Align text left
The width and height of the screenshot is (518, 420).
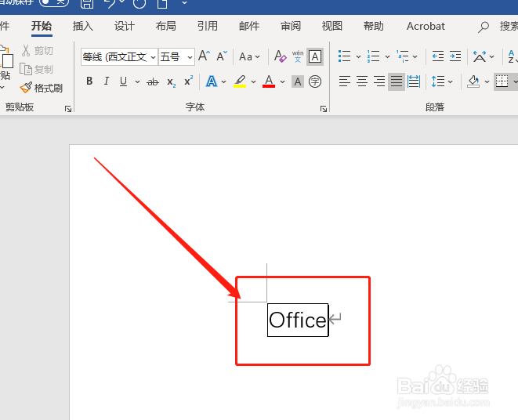point(345,81)
